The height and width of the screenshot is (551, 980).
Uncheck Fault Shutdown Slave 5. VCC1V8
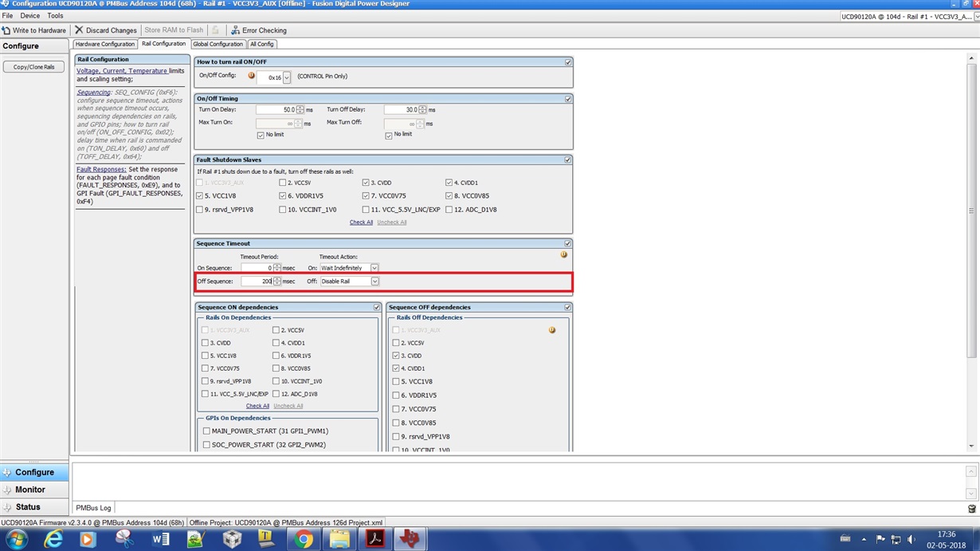pyautogui.click(x=200, y=196)
